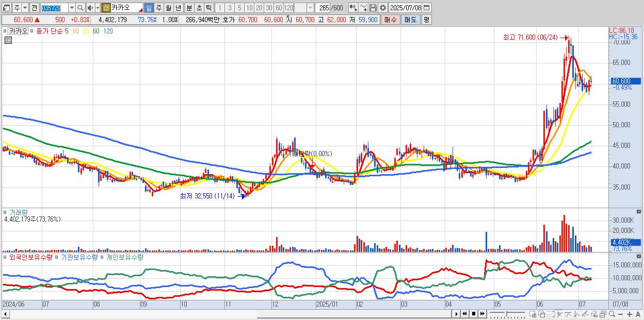Select the 틱 tick period tab

(x=208, y=8)
